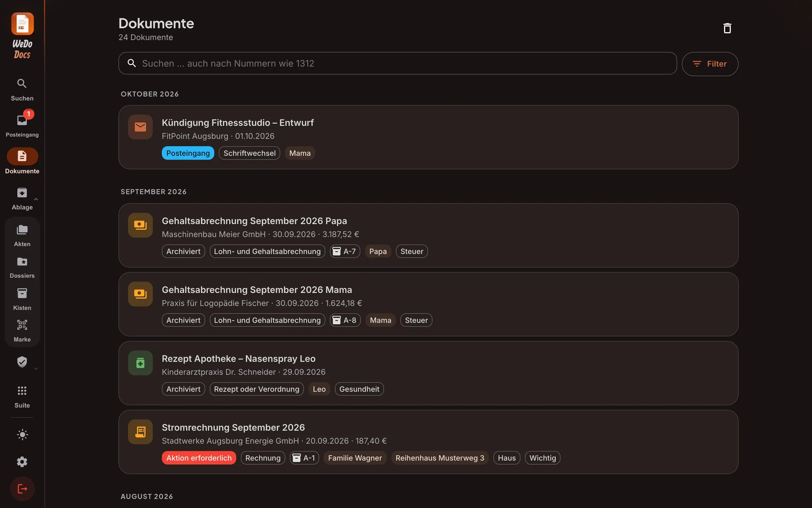The height and width of the screenshot is (508, 812).
Task: Expand the shield section chevron
Action: tap(36, 368)
